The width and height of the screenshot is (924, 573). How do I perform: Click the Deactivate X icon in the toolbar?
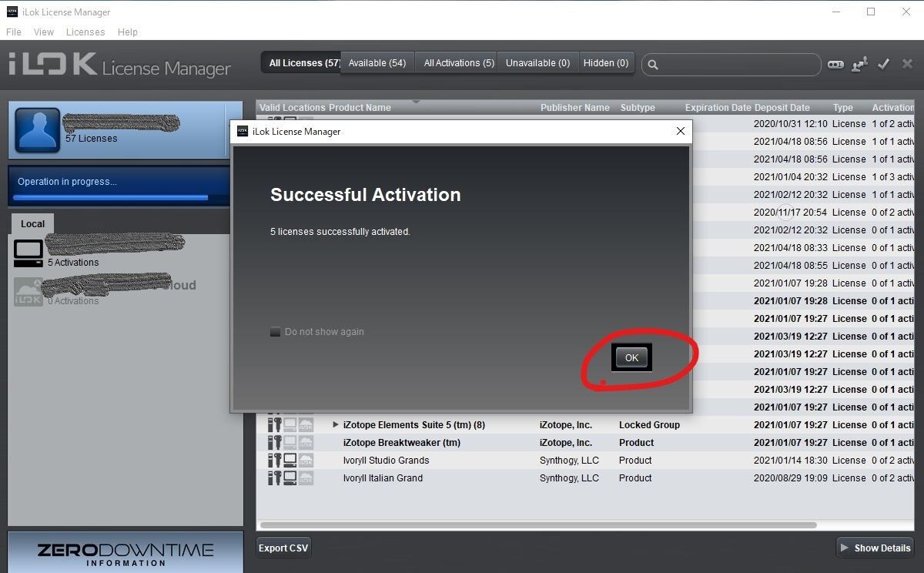tap(906, 64)
